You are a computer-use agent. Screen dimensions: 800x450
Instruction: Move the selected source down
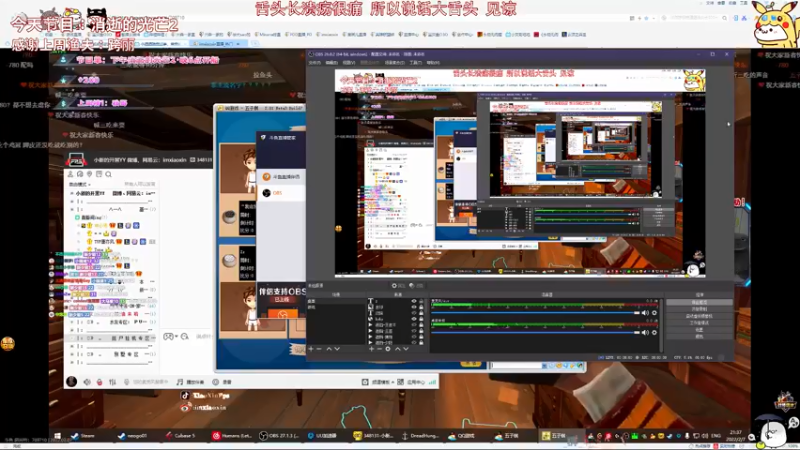click(x=406, y=349)
